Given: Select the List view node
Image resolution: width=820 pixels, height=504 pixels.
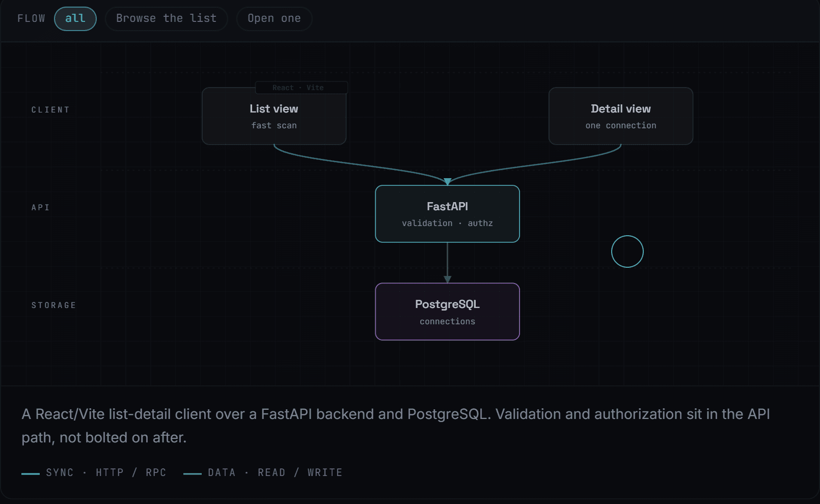Looking at the screenshot, I should [x=274, y=116].
